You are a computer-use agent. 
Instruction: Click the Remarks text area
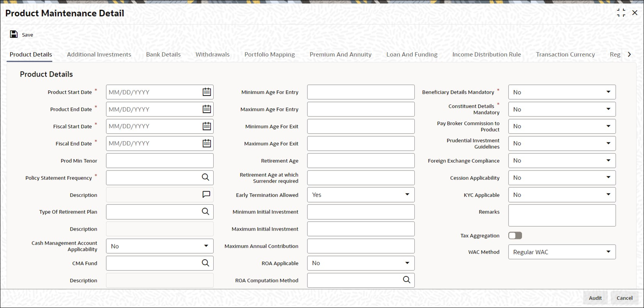point(562,215)
